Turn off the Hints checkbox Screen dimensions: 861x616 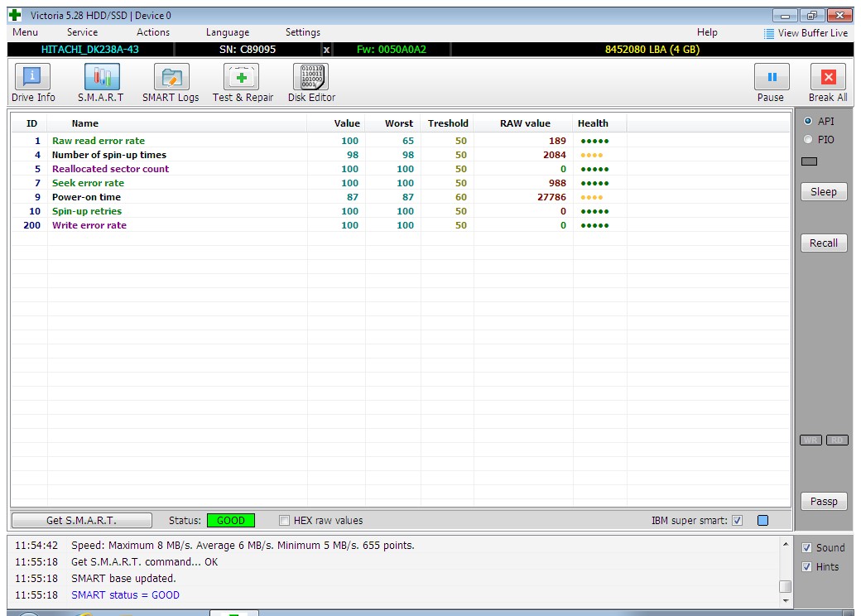coord(806,567)
